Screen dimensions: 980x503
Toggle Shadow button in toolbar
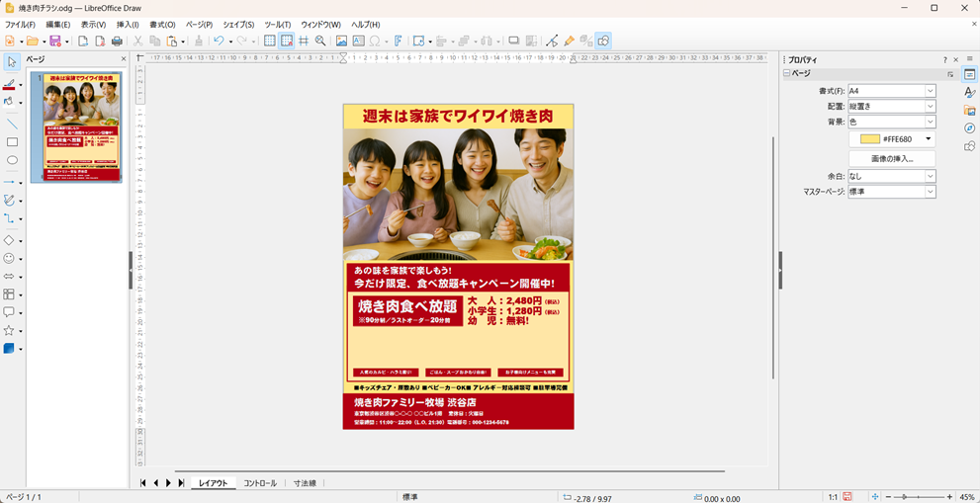point(514,42)
